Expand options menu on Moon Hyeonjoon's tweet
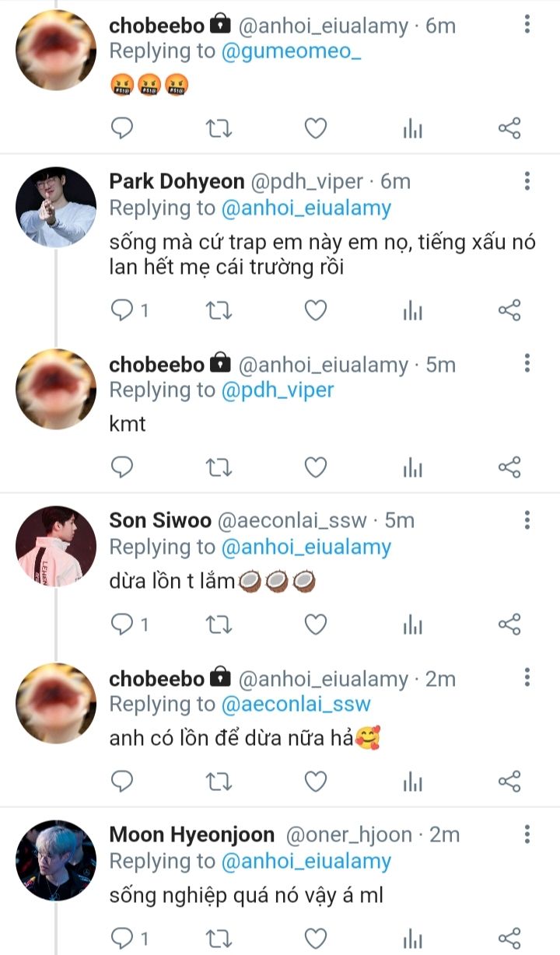This screenshot has width=560, height=955. tap(527, 835)
